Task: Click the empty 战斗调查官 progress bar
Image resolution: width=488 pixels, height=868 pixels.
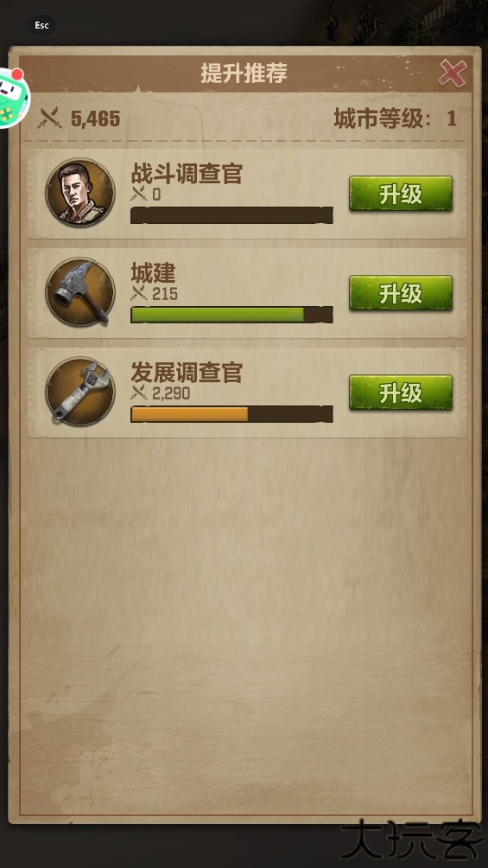Action: point(231,215)
